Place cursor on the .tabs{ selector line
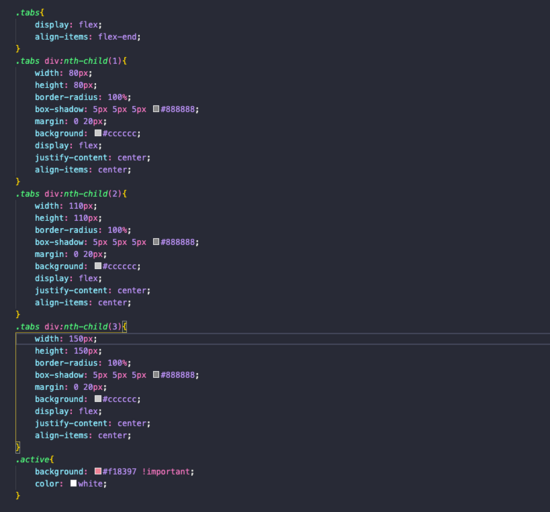550x512 pixels. (x=30, y=13)
